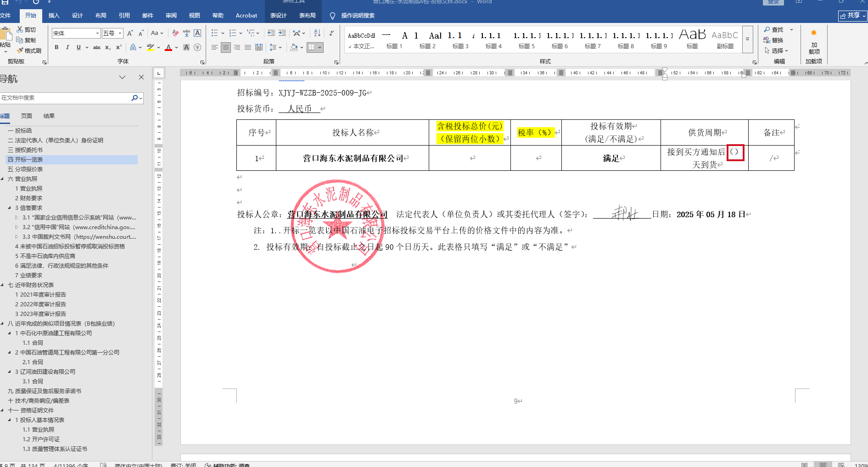This screenshot has height=467, width=868.
Task: Toggle Underline formatting
Action: tap(78, 47)
